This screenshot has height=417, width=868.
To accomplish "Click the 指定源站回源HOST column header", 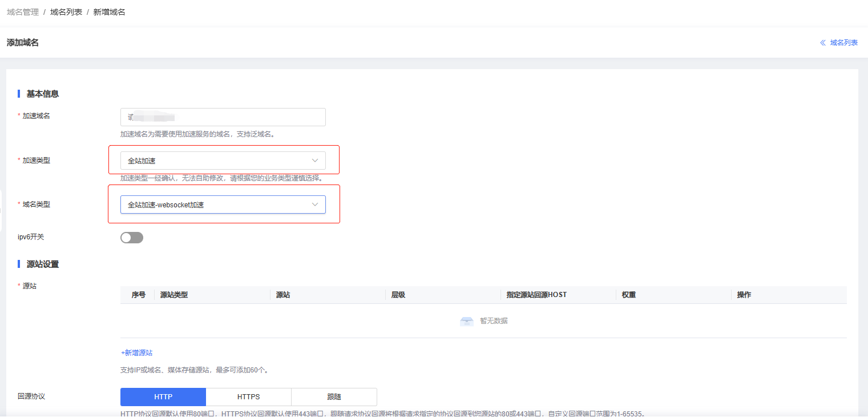I will [x=536, y=295].
